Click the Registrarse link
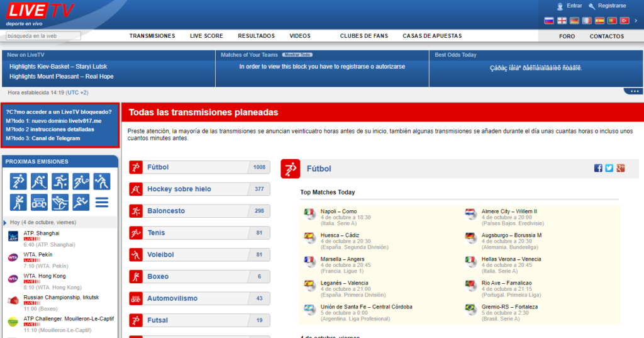Viewport: 644px width, 338px height. [x=611, y=6]
